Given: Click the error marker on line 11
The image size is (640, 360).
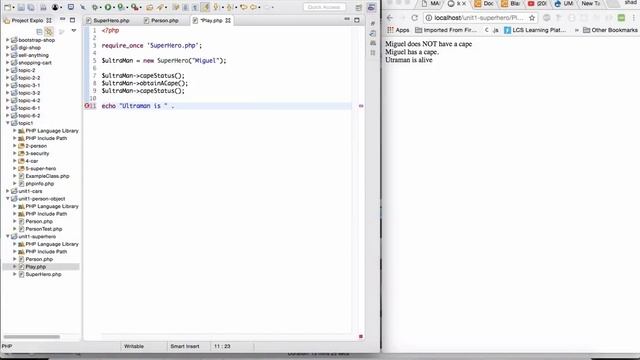Looking at the screenshot, I should [x=87, y=106].
